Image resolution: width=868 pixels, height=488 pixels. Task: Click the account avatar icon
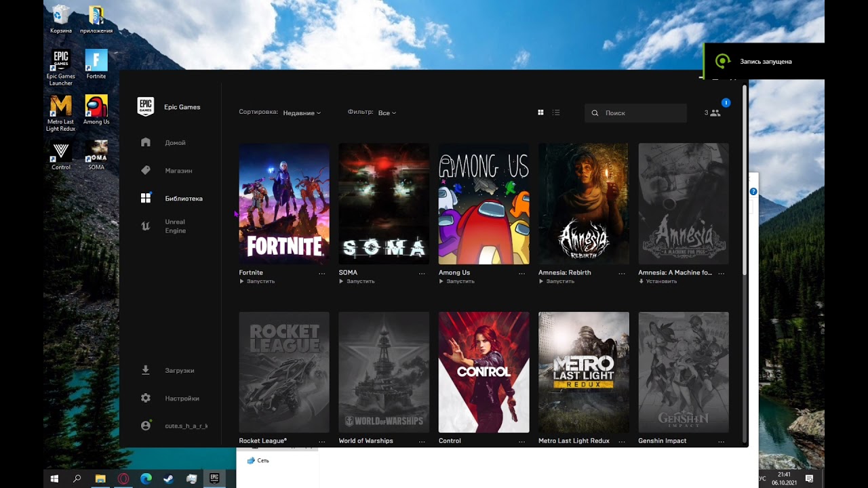145,426
